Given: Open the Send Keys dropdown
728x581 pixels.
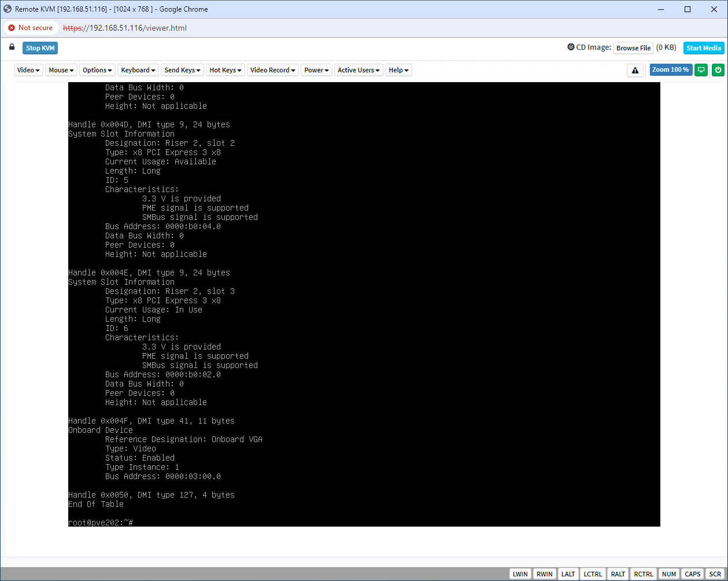Looking at the screenshot, I should (182, 70).
